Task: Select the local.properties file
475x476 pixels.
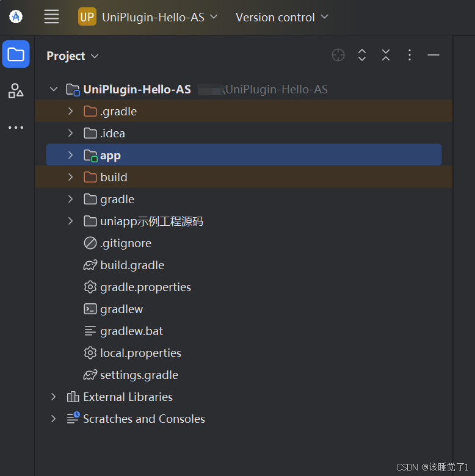Action: pyautogui.click(x=140, y=353)
